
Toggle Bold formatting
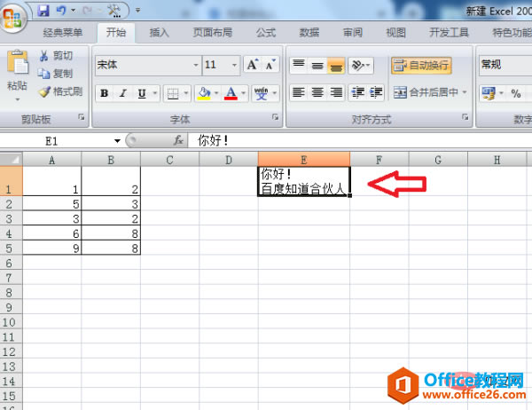tap(104, 93)
